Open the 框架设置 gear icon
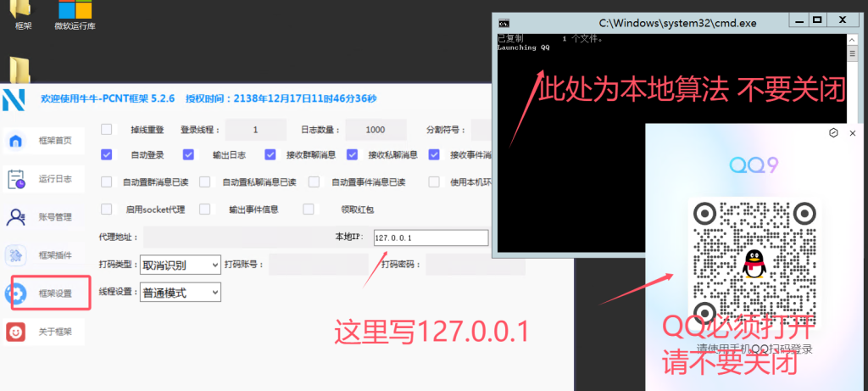 15,293
